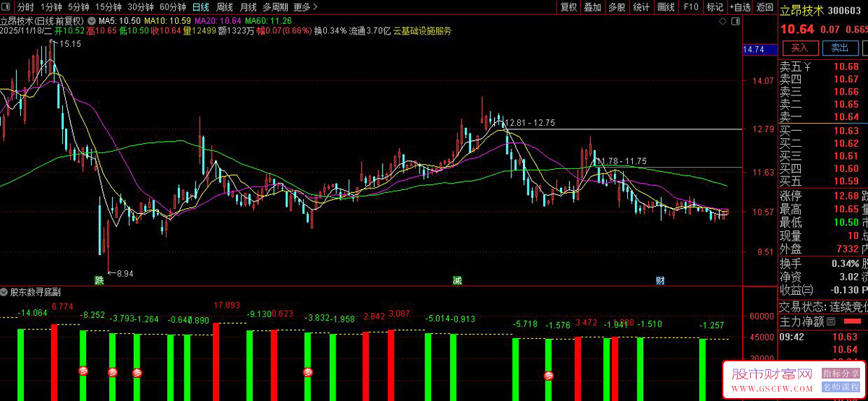This screenshot has width=868, height=401.
Task: Select the 60分钟 period tab
Action: pyautogui.click(x=173, y=7)
